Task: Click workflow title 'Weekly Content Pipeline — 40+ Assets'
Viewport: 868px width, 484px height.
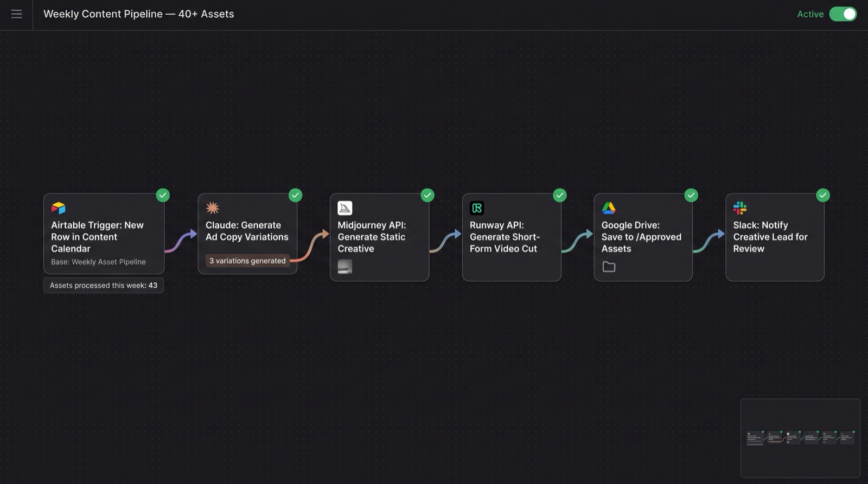Action: pyautogui.click(x=139, y=14)
